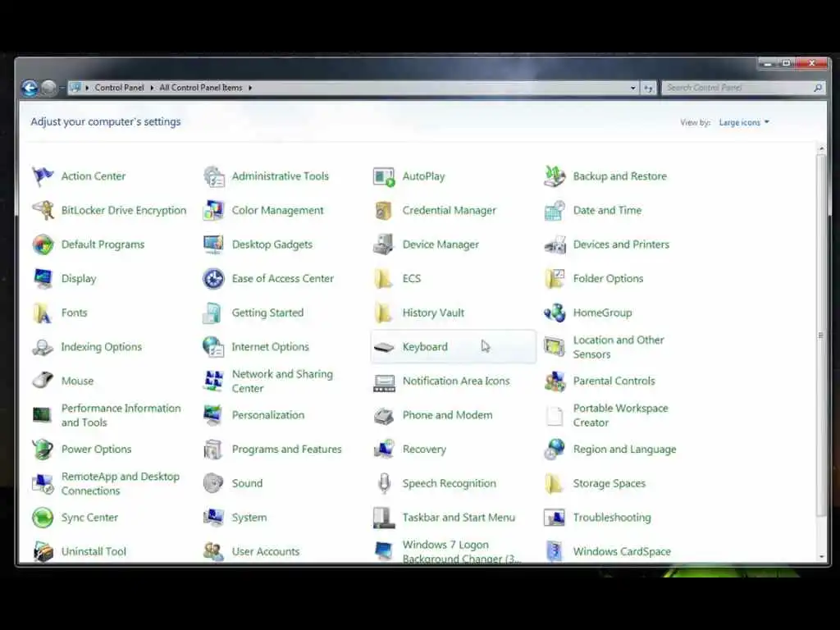This screenshot has height=630, width=840.
Task: Open the RemoteApp and Desktop Connections link
Action: pos(120,483)
